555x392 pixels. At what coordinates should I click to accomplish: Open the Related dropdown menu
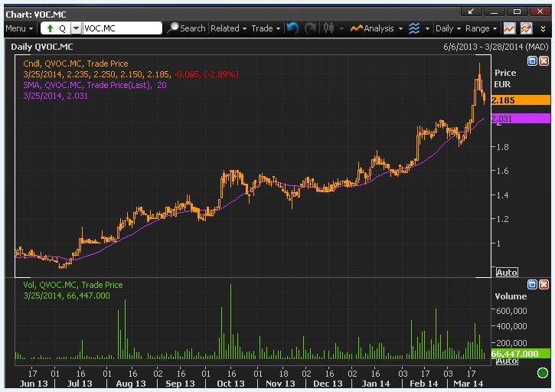tap(228, 28)
